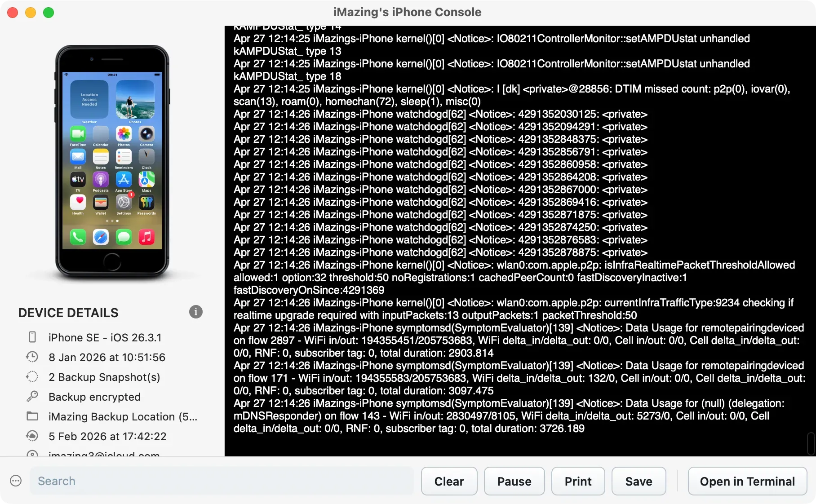Click Passwords app icon on iPhone preview
The width and height of the screenshot is (816, 504).
[x=146, y=203]
